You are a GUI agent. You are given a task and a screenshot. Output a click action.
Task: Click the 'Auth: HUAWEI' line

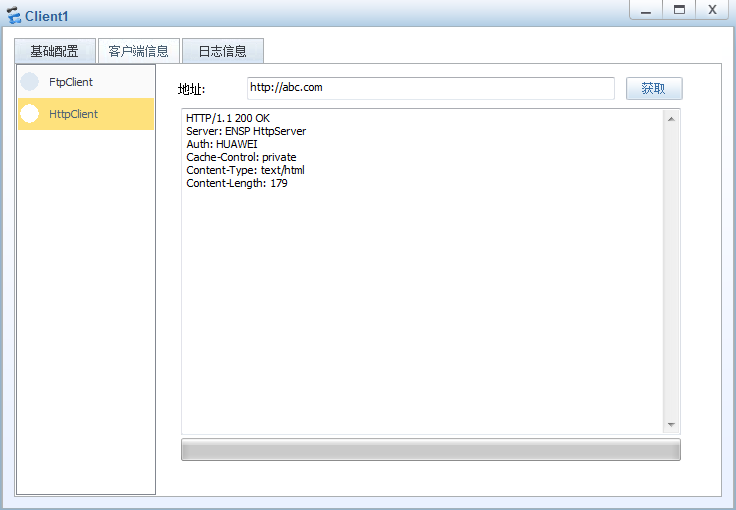click(x=222, y=144)
